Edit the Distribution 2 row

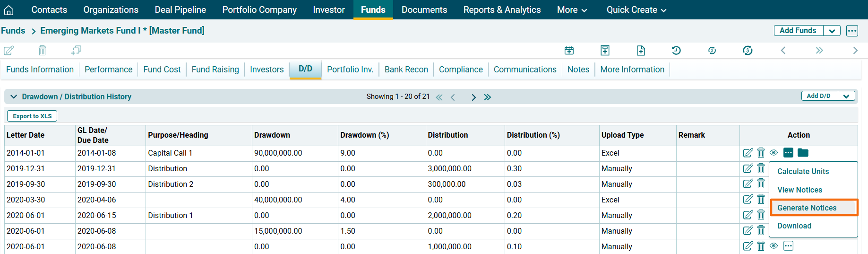tap(748, 184)
